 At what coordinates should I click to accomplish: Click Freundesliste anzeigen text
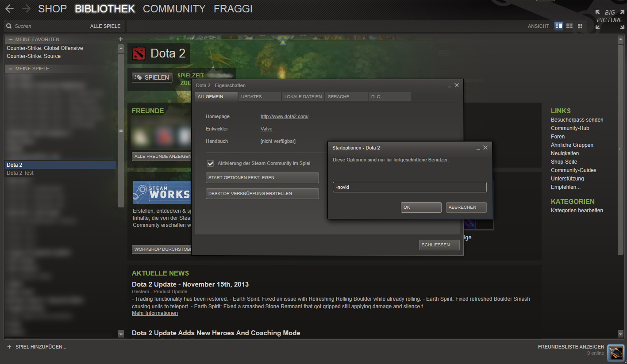coord(571,347)
